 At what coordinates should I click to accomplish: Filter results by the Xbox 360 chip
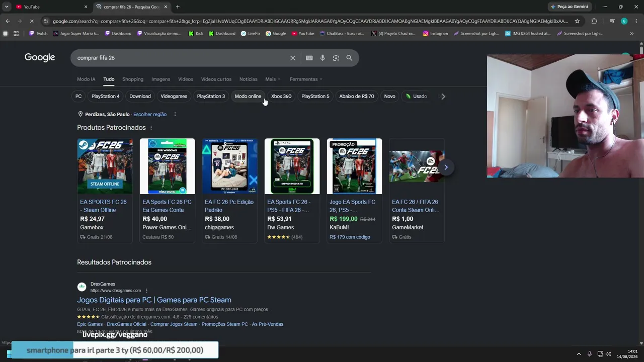281,96
